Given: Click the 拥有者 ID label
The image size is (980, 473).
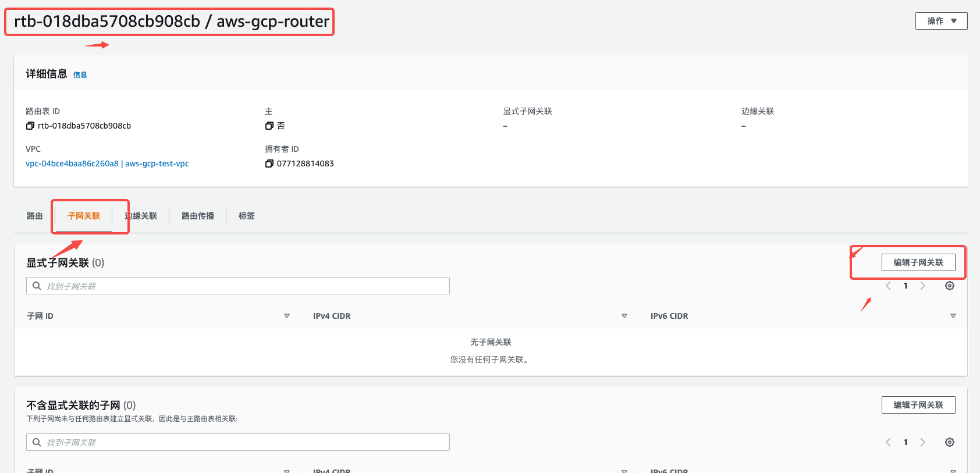Looking at the screenshot, I should (x=282, y=149).
